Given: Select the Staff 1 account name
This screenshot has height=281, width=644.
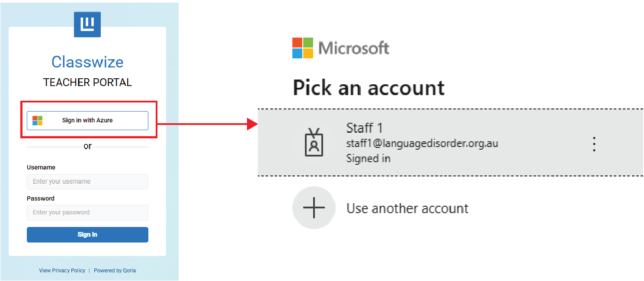Looking at the screenshot, I should click(365, 128).
